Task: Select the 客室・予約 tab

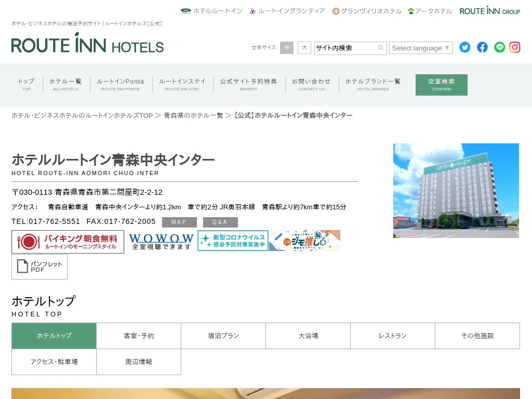Action: click(139, 336)
